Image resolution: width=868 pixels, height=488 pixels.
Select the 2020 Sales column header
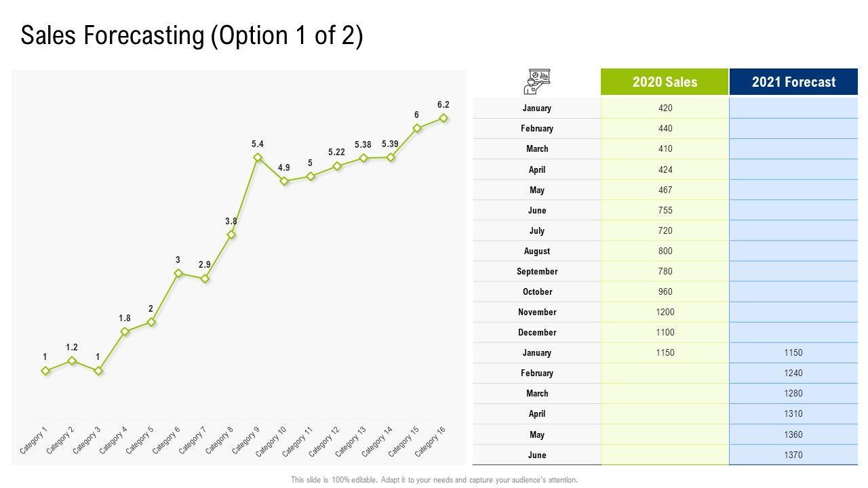coord(665,82)
